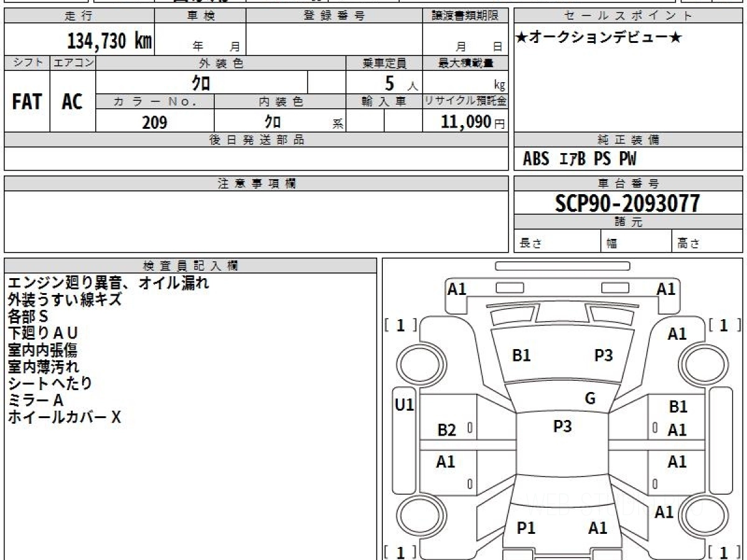This screenshot has height=560, width=747.
Task: Select the 登録番号 header cell
Action: [x=334, y=16]
